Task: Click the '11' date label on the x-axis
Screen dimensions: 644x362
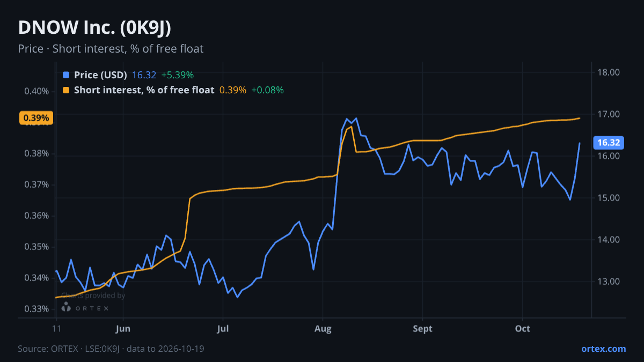Action: point(56,329)
